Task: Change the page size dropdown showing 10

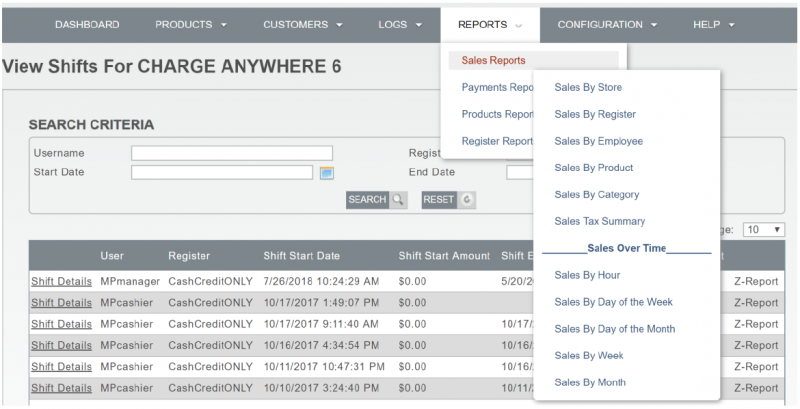Action: (x=764, y=229)
